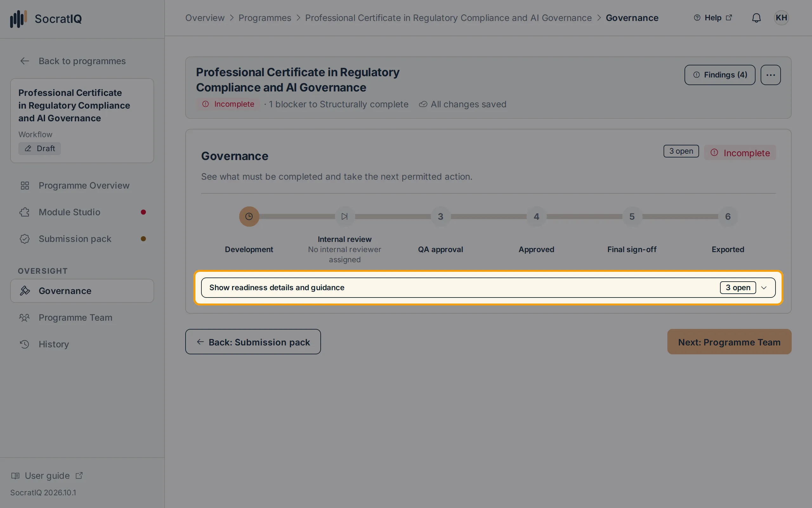Open Programme Overview in sidebar
This screenshot has width=812, height=508.
[82, 185]
